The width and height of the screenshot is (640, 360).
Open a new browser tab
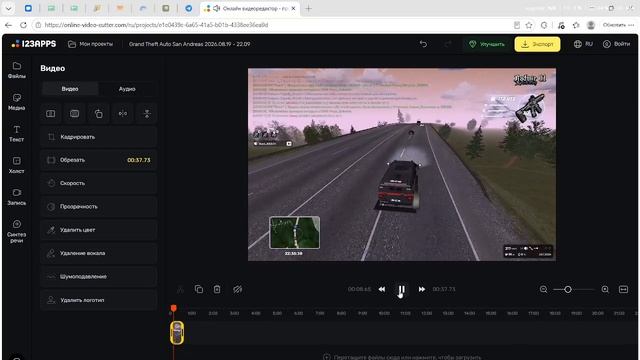tap(308, 8)
